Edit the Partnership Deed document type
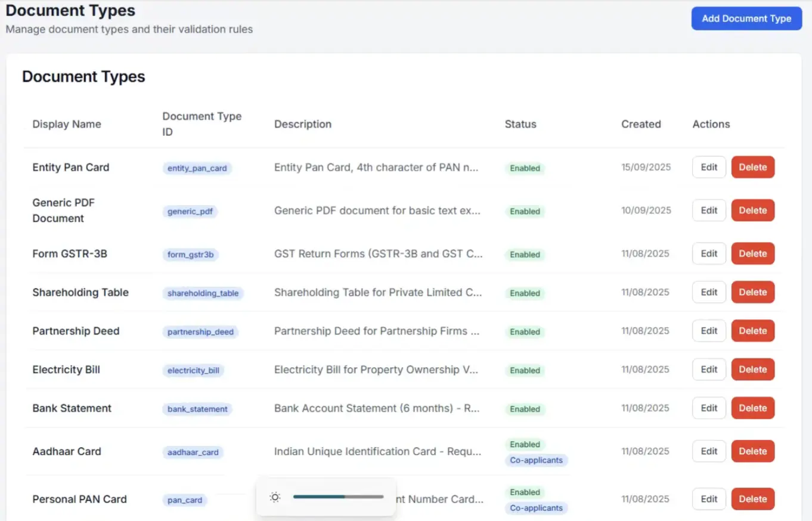Screen dimensions: 812x521 pos(709,331)
